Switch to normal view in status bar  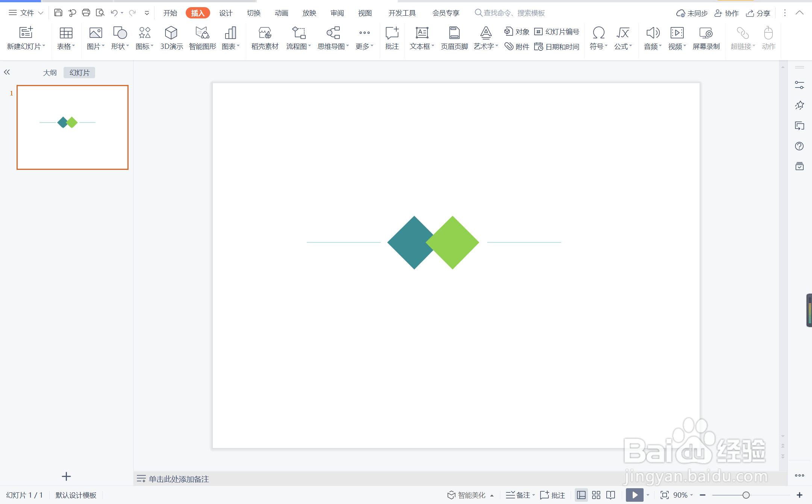pos(581,495)
